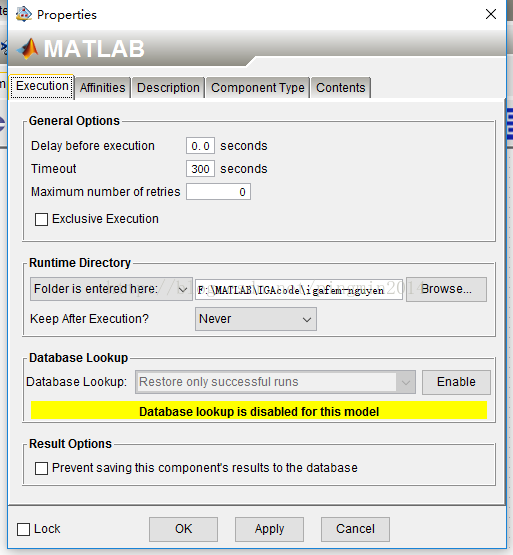This screenshot has height=555, width=513.
Task: Switch to the Execution tab
Action: [42, 86]
